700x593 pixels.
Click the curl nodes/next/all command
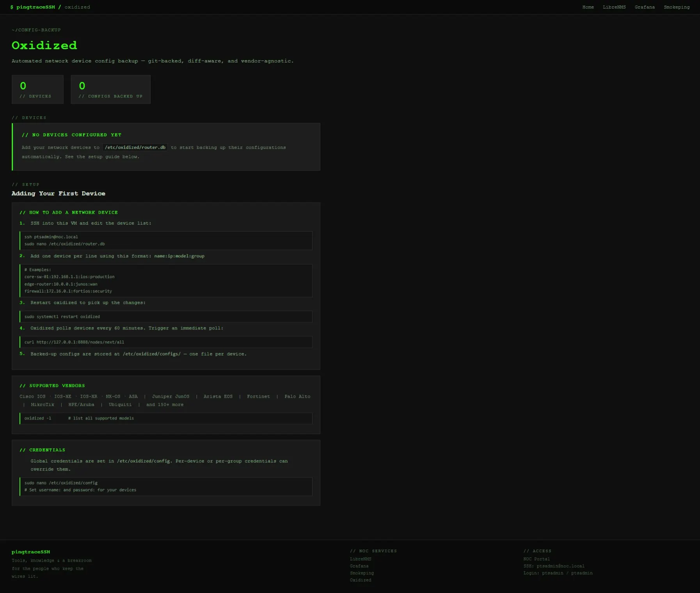tap(74, 342)
